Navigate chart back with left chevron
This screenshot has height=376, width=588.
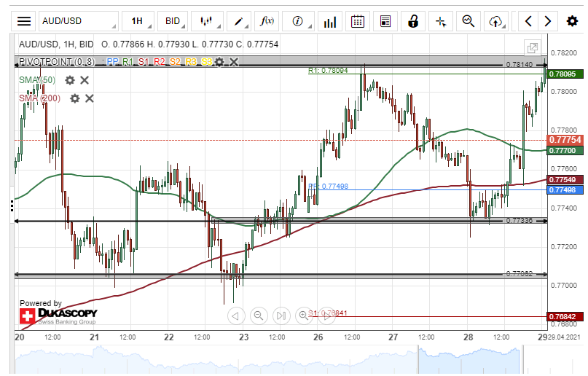[x=529, y=21]
